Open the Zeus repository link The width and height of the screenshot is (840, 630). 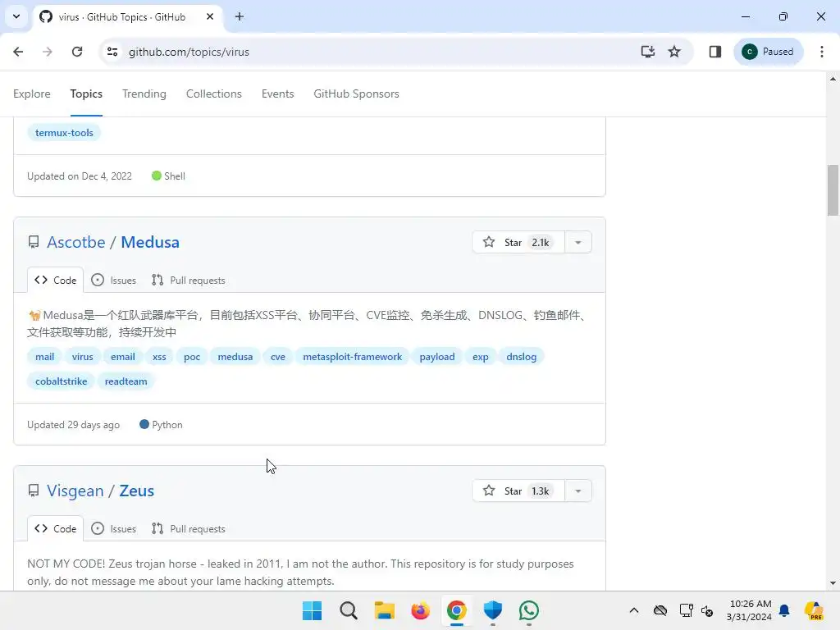(x=137, y=491)
